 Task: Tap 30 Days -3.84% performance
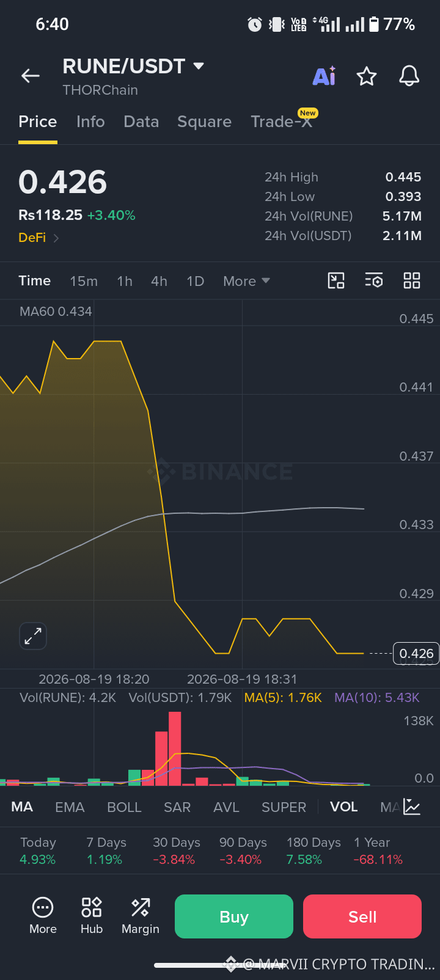[x=177, y=851]
